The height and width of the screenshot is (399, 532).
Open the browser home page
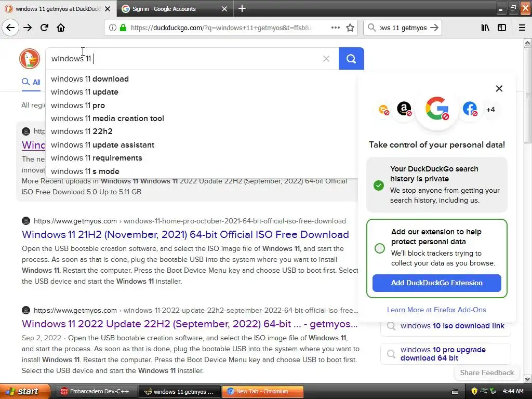[x=61, y=28]
